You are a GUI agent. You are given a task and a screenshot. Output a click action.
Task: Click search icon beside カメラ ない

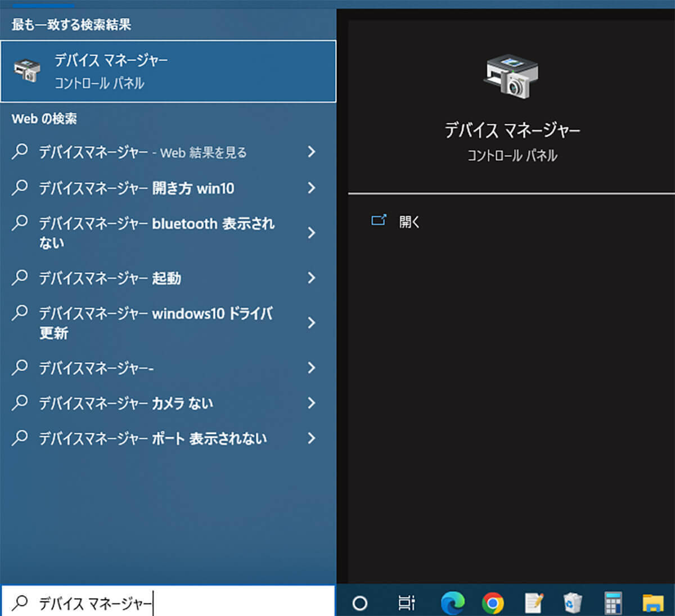(x=20, y=402)
